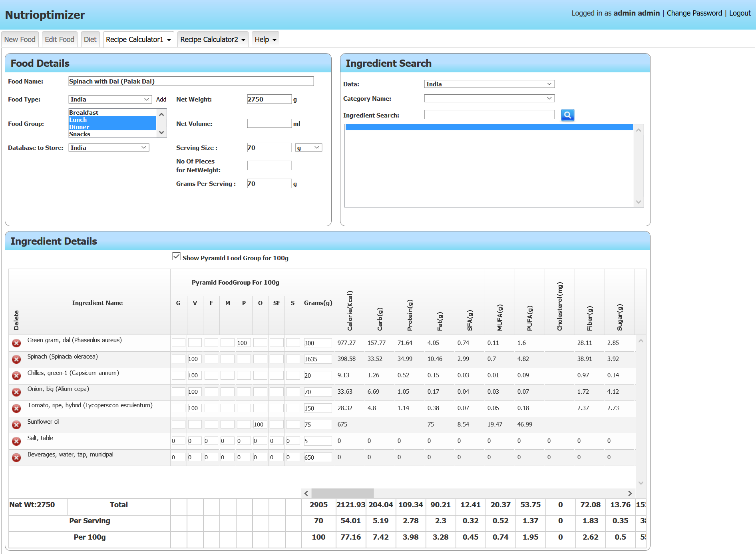Click the ingredient search magnifier icon
This screenshot has width=756, height=554.
[567, 115]
